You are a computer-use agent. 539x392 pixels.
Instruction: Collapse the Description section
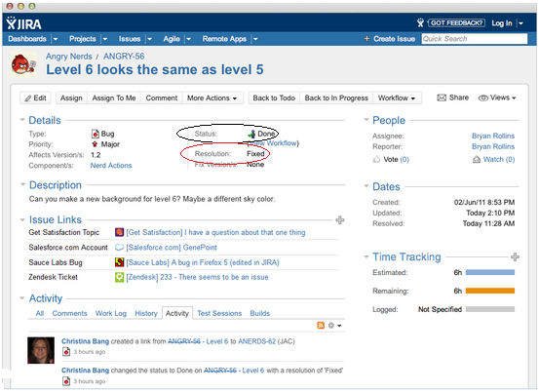click(22, 184)
